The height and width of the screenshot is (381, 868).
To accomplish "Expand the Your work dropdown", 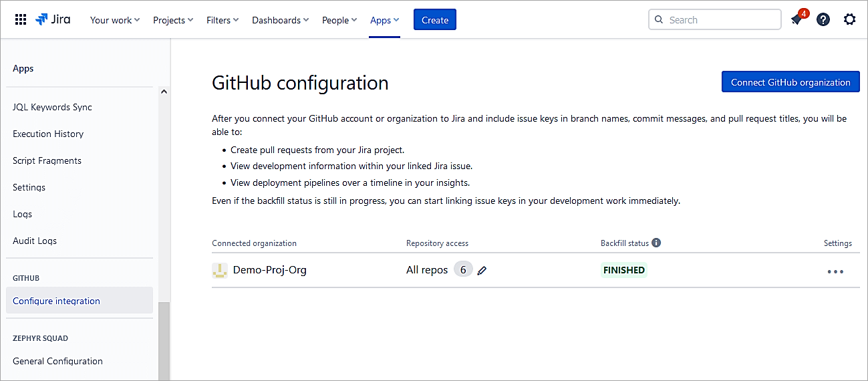I will (115, 20).
